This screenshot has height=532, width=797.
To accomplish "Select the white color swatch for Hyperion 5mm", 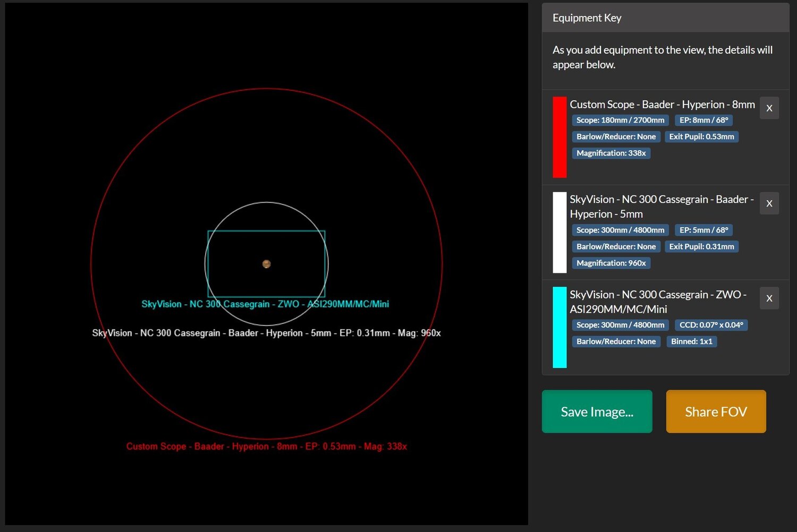I will pos(559,233).
